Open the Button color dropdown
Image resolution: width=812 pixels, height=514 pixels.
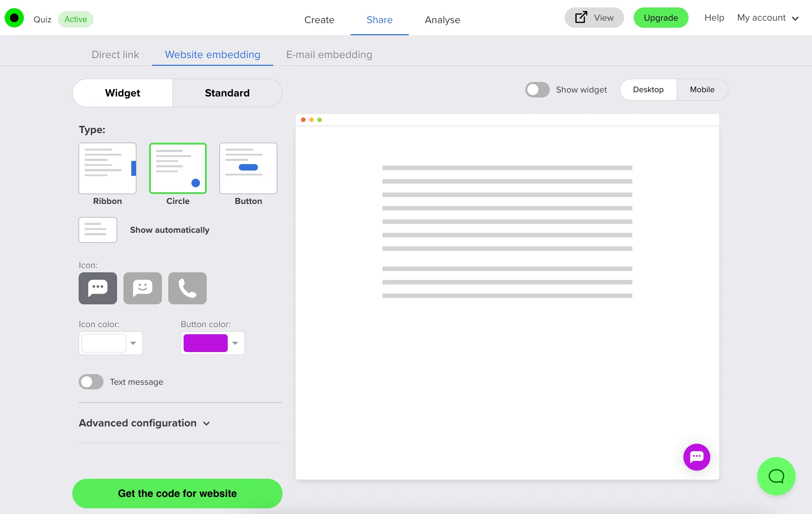[235, 343]
